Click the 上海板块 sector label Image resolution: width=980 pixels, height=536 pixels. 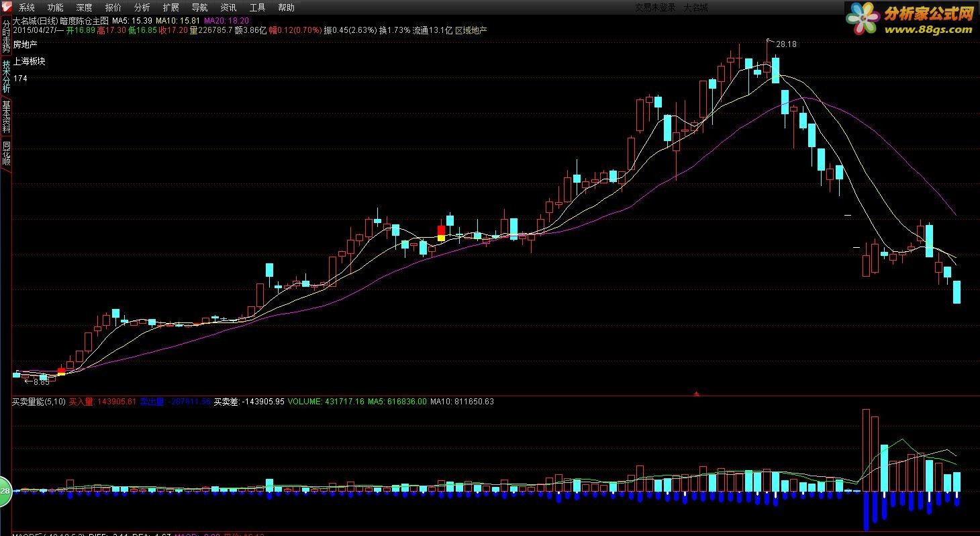click(30, 61)
